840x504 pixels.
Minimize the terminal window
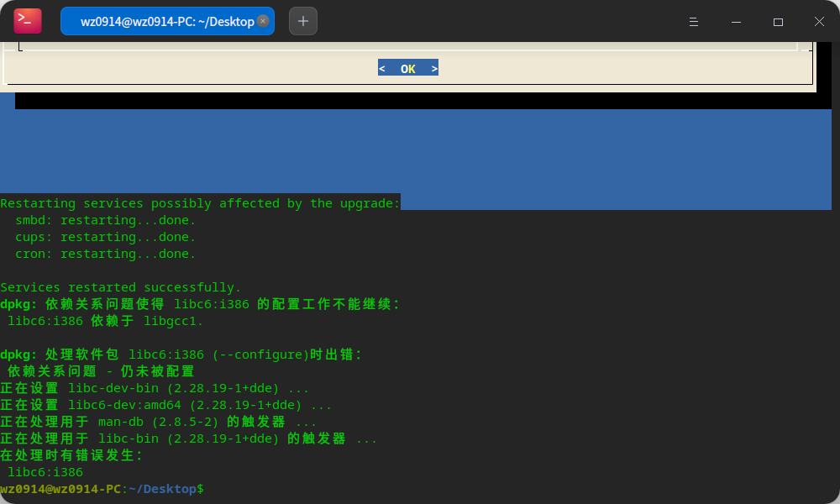pyautogui.click(x=735, y=22)
